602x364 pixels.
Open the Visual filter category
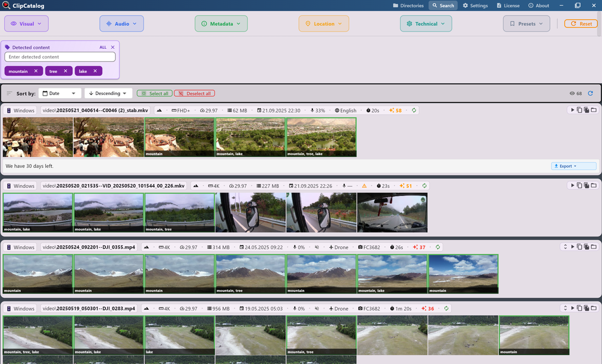(26, 23)
